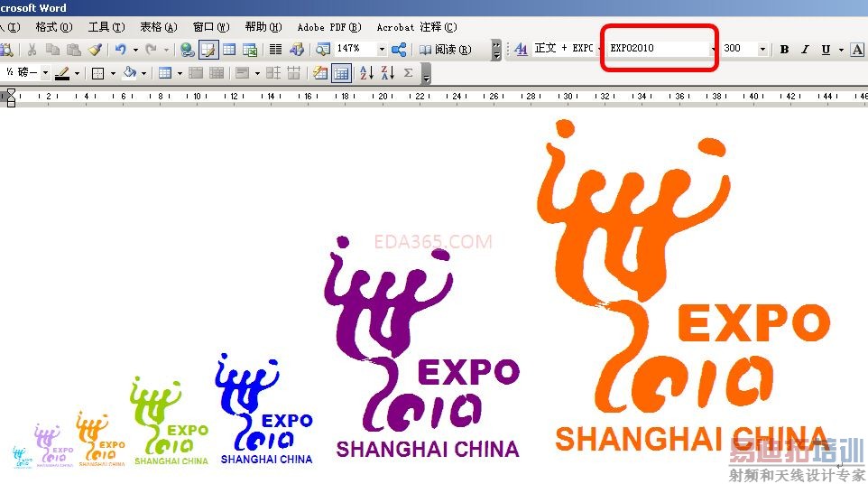The height and width of the screenshot is (484, 868).
Task: Click the shading color bucket swatch
Action: (130, 72)
